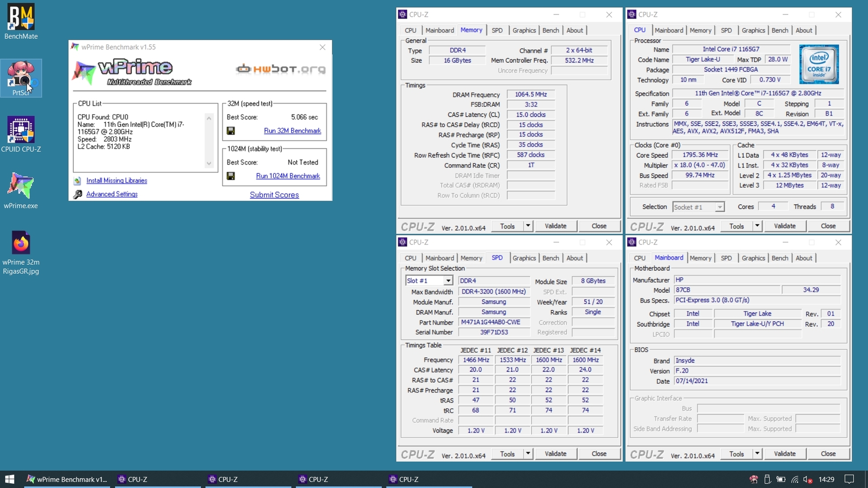Screen dimensions: 868x488
Task: Open Tools dropdown arrow in Memory CPU-Z window
Action: tap(528, 225)
